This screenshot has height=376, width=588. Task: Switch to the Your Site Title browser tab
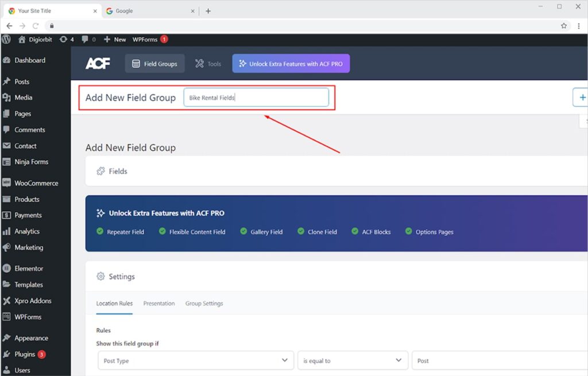pos(52,11)
